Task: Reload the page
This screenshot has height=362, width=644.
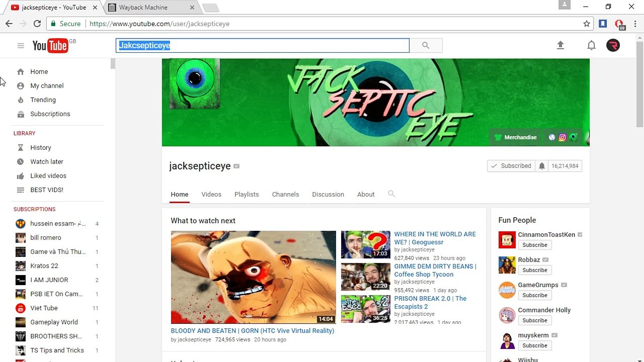Action: (37, 24)
